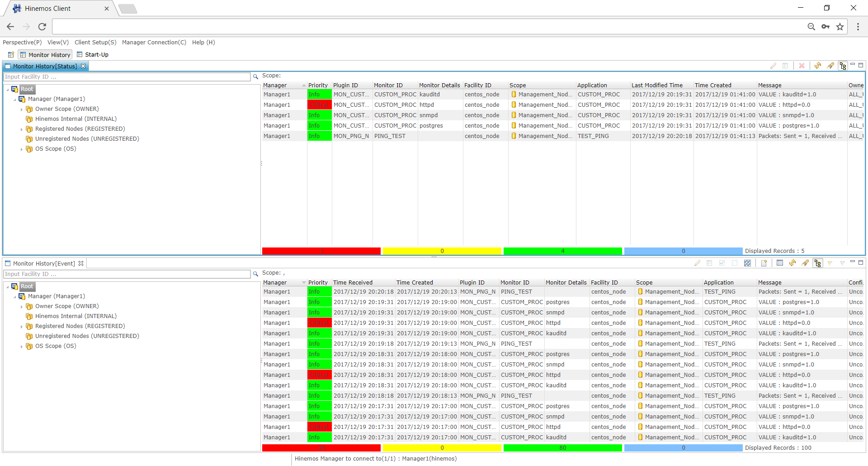This screenshot has width=868, height=466.
Task: Open the Help (H) menu
Action: click(x=203, y=42)
